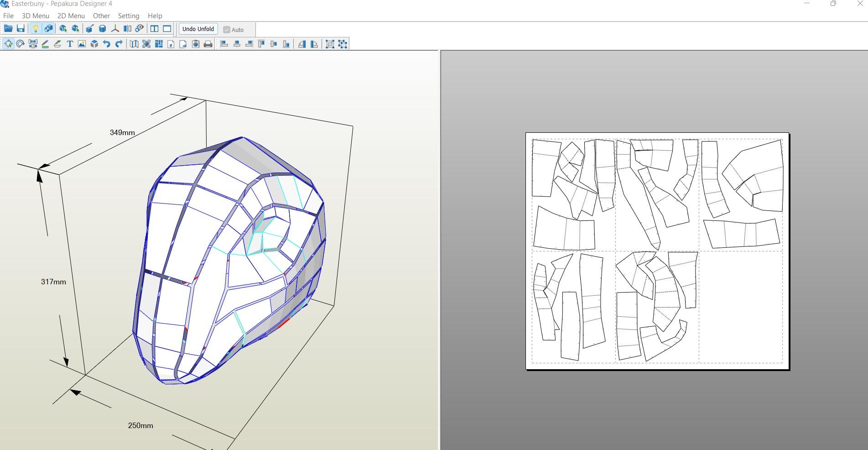Open the Other menu
This screenshot has width=868, height=450.
101,16
